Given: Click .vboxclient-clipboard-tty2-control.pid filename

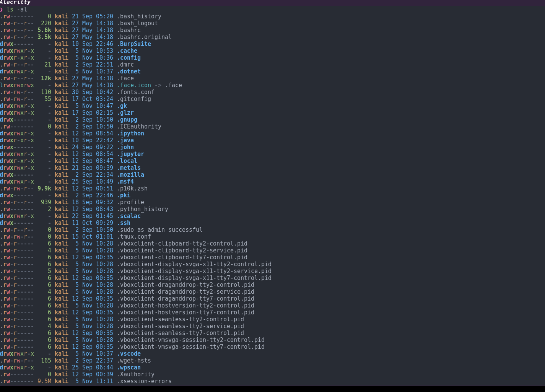Looking at the screenshot, I should (182, 244).
